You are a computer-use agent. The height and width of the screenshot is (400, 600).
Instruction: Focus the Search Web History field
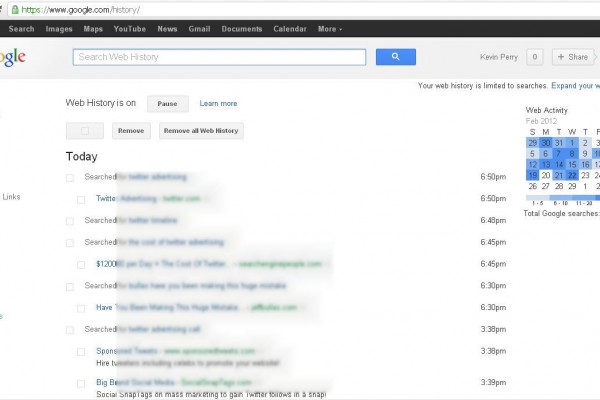coord(219,57)
